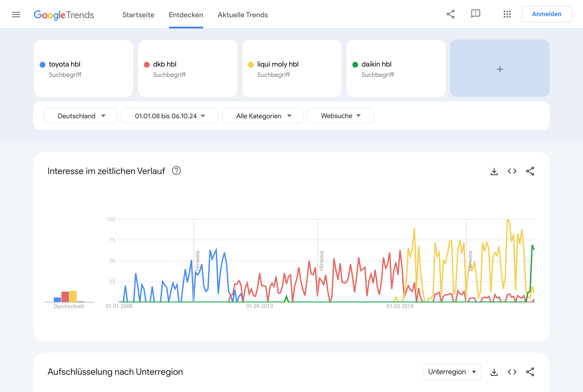Share the interest over time chart
Viewport: 583px width, 392px height.
[x=530, y=171]
